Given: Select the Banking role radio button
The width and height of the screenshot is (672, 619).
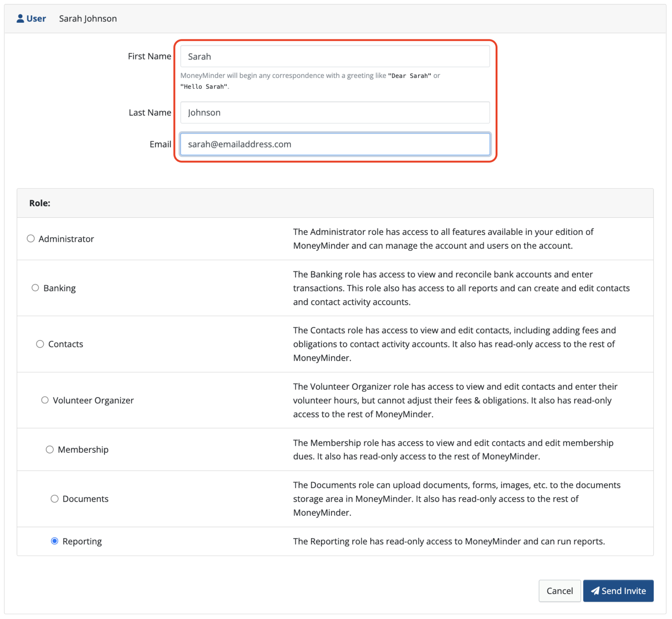Looking at the screenshot, I should point(35,288).
